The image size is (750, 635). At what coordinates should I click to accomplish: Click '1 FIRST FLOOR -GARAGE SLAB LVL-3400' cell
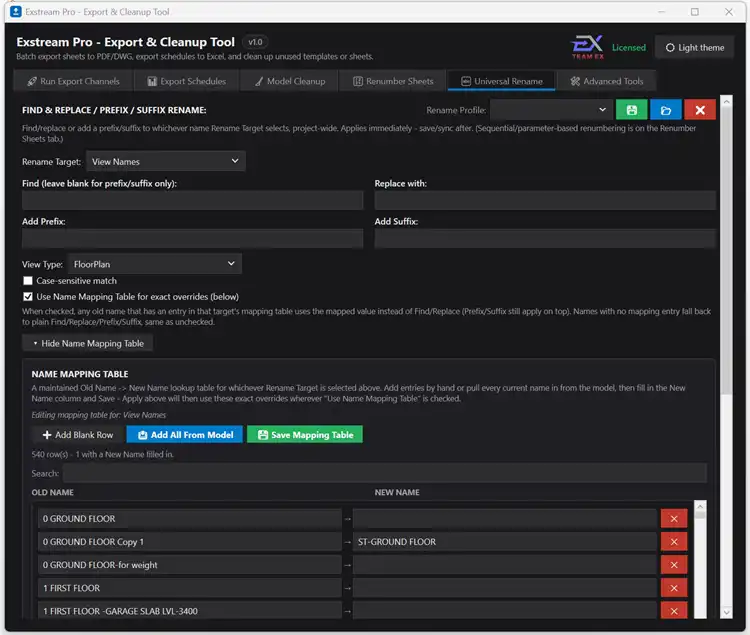click(x=189, y=611)
